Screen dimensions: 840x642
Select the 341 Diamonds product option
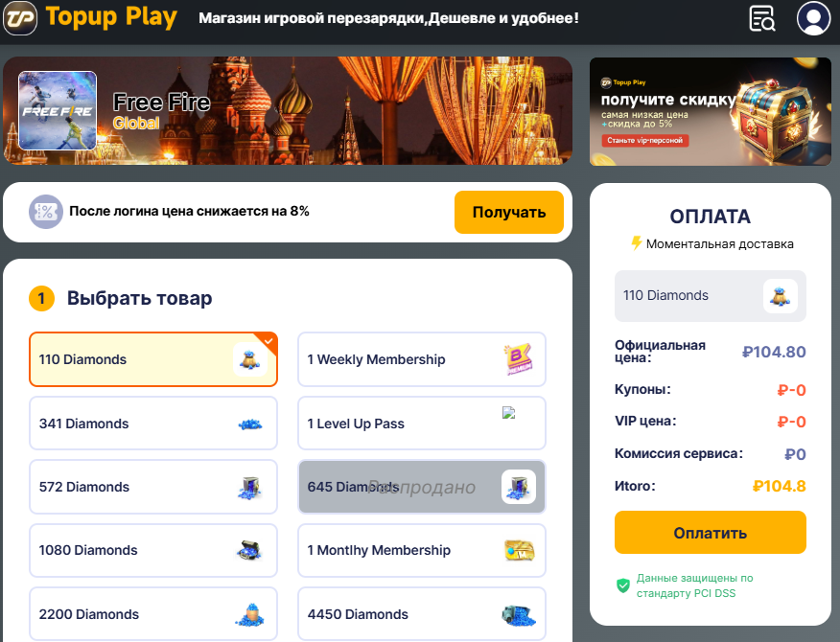click(153, 423)
